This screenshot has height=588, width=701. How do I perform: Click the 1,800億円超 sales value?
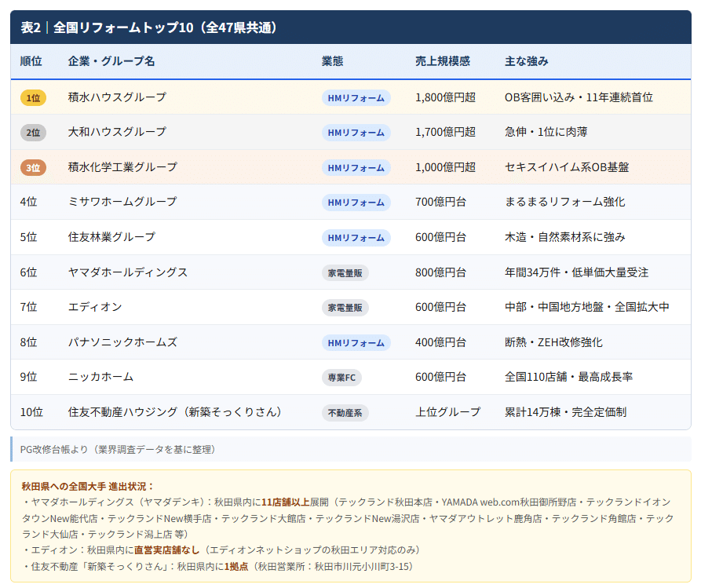click(x=445, y=97)
